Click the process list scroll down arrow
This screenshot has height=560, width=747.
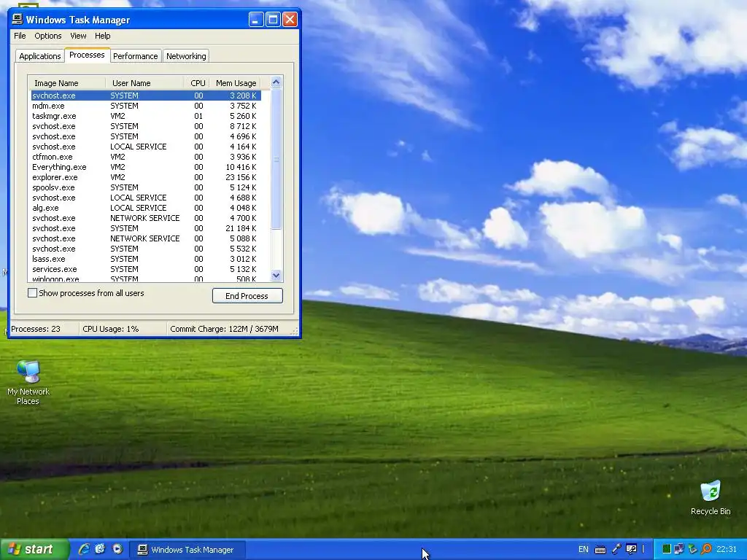coord(276,275)
